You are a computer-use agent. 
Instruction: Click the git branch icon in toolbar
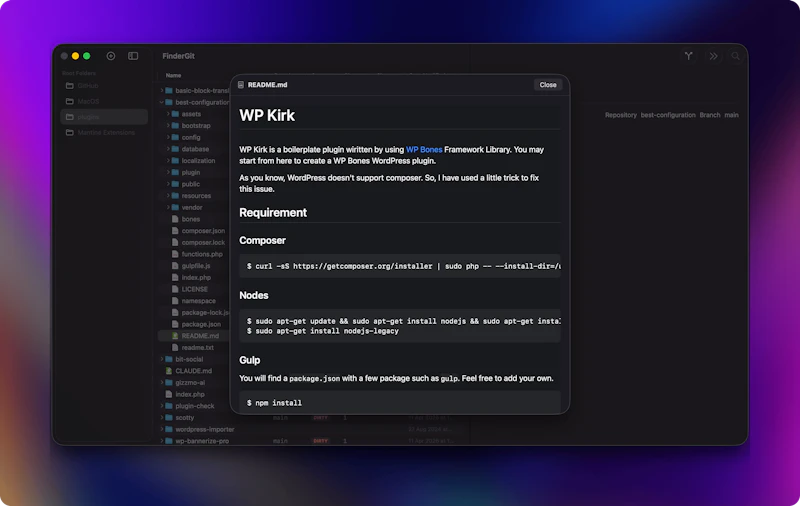click(x=689, y=56)
